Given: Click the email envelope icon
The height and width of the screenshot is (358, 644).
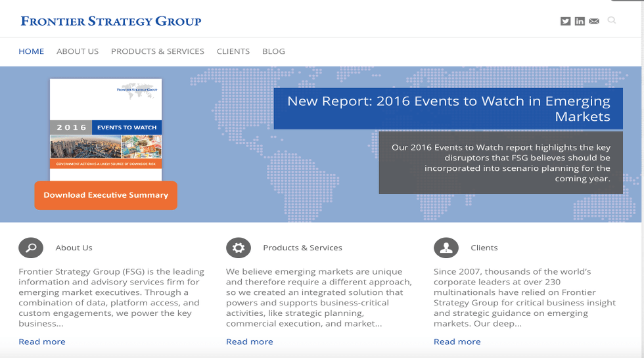Looking at the screenshot, I should tap(594, 21).
